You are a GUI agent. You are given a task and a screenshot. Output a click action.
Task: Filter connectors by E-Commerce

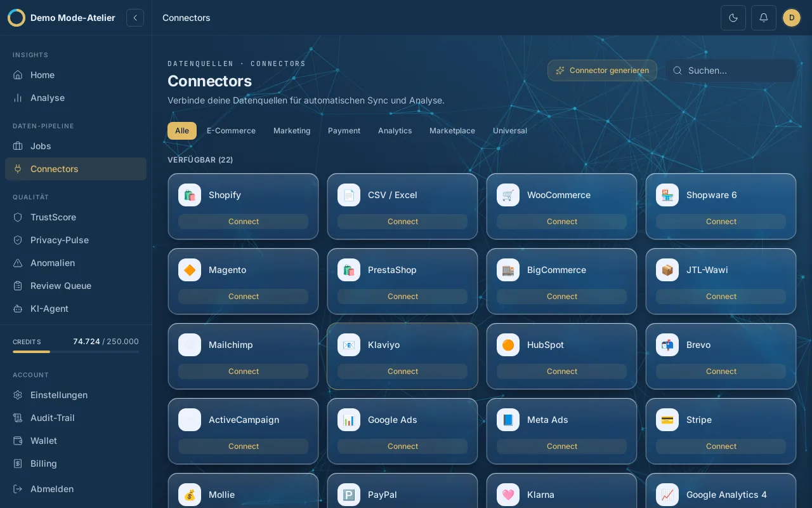tap(231, 131)
